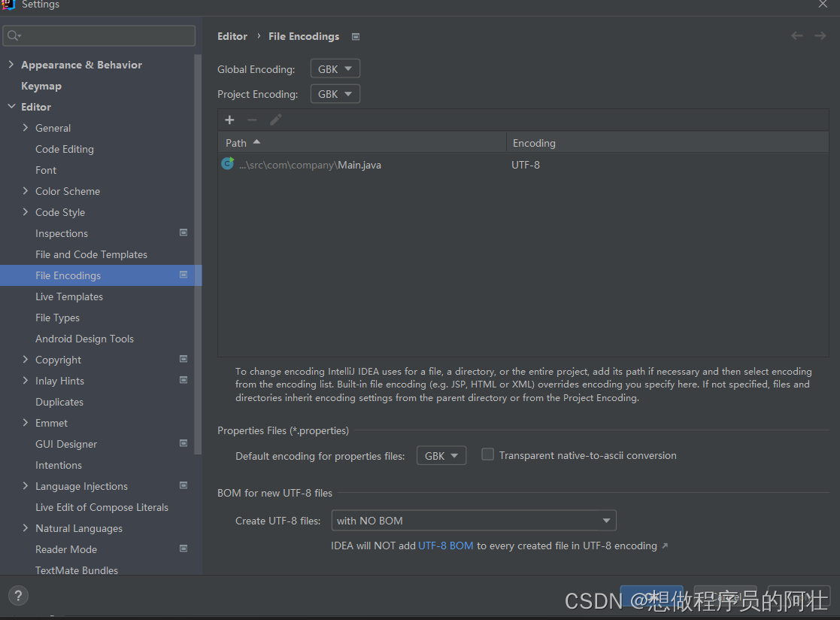Click the Java class icon beside Main.java
The width and height of the screenshot is (840, 620).
227,164
